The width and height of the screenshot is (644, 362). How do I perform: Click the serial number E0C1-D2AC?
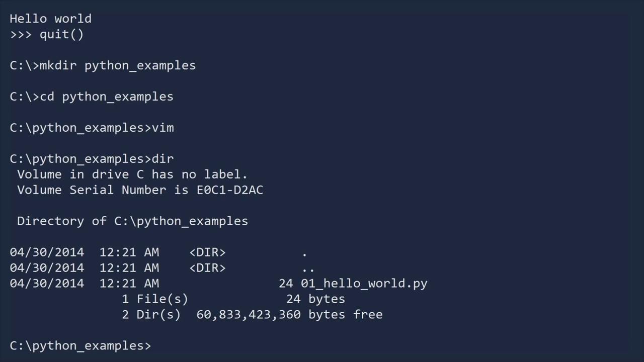point(230,190)
